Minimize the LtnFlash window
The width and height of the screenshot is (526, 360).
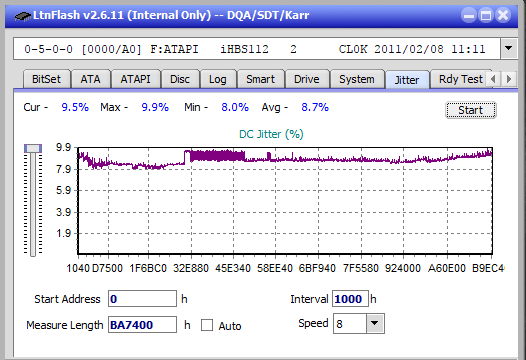(x=469, y=15)
